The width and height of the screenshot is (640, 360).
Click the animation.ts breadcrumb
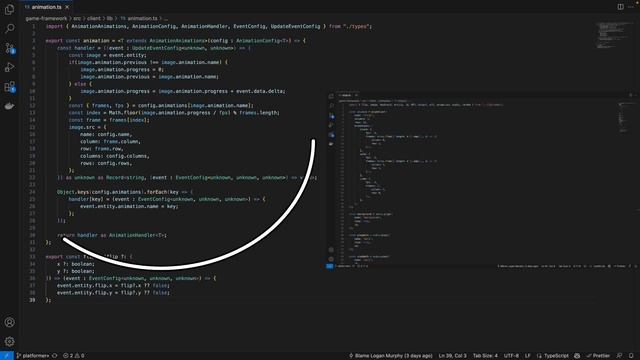139,18
